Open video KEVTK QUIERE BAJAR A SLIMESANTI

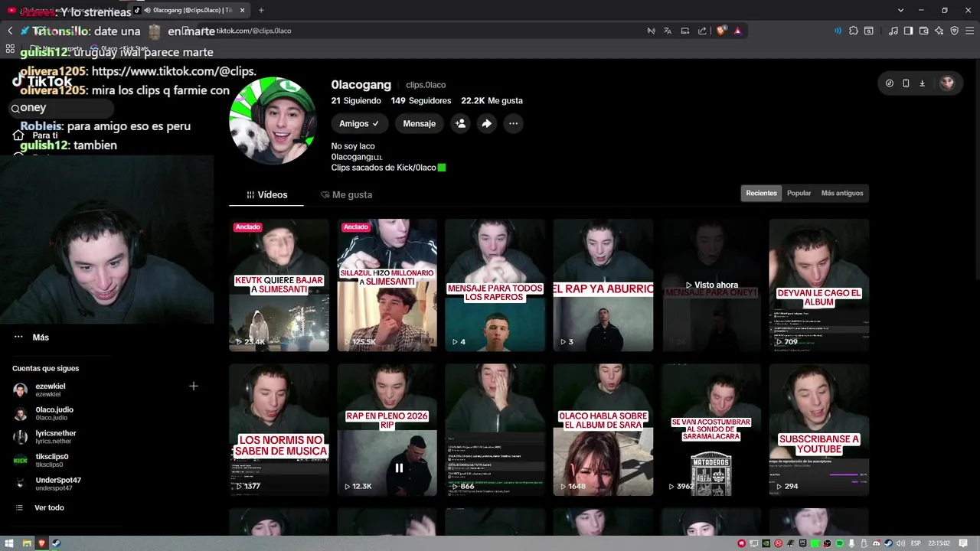(279, 285)
